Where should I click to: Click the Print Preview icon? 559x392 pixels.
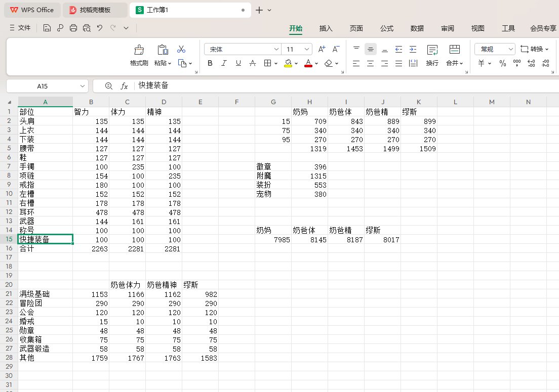[87, 28]
